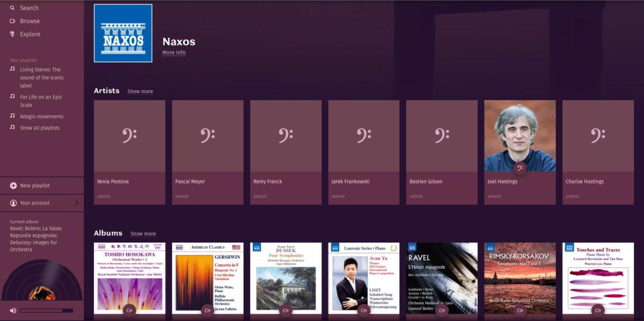Create a New playlist
644x321 pixels.
[35, 185]
